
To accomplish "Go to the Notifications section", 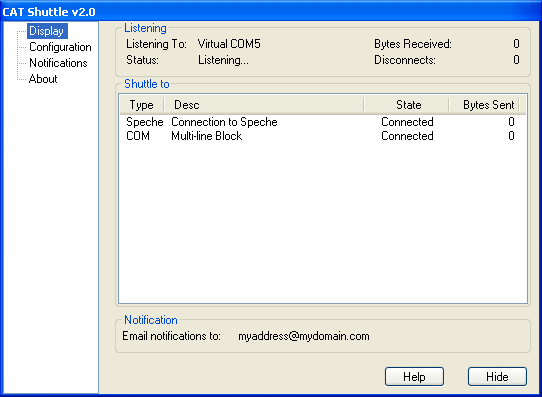I will (x=58, y=63).
